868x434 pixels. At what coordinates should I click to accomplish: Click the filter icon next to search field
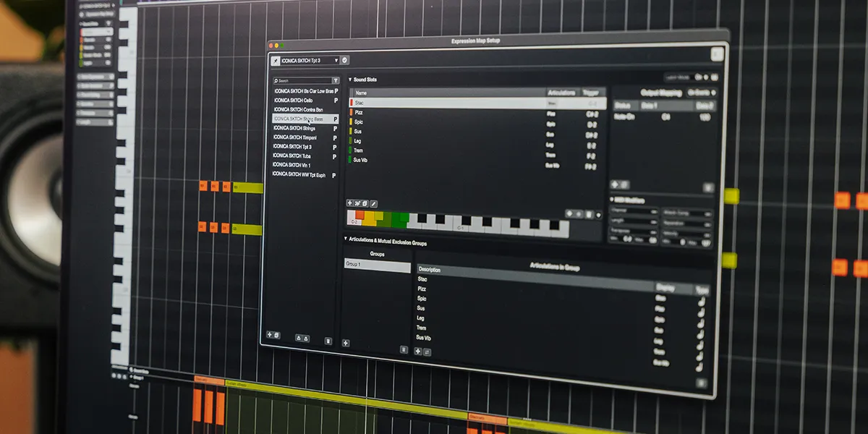(x=335, y=81)
